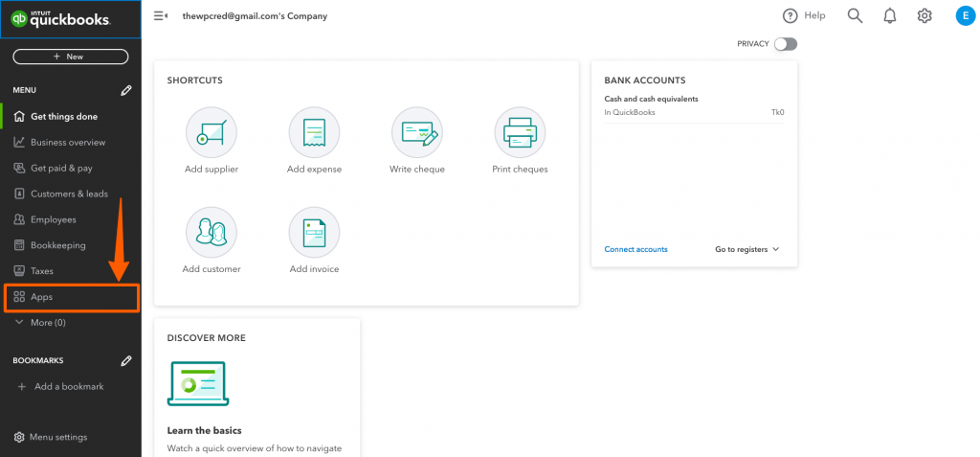Click the Write cheque label text
Screen dimensions: 980x457
coord(417,169)
